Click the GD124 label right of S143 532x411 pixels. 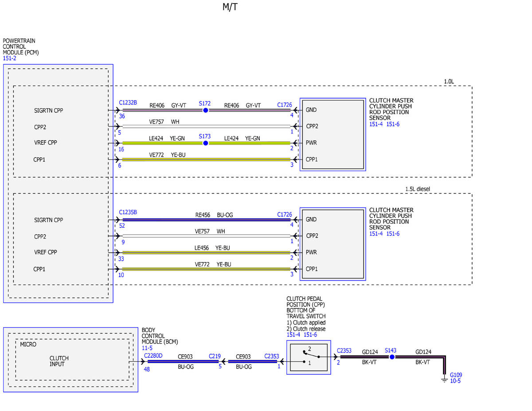(423, 352)
